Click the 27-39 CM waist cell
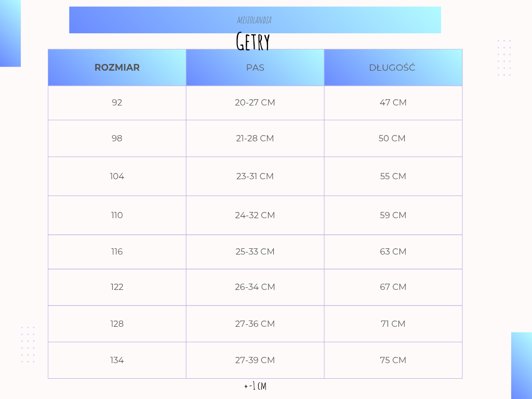This screenshot has height=399, width=532. tap(255, 360)
